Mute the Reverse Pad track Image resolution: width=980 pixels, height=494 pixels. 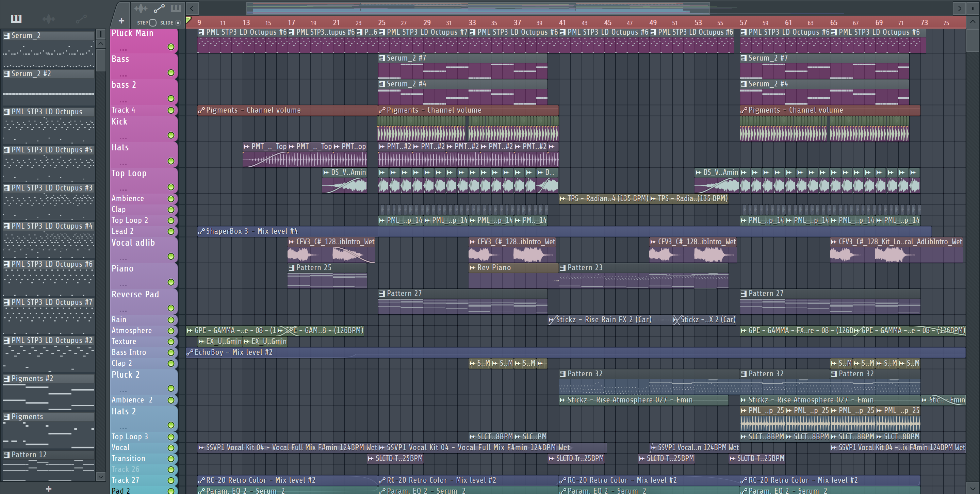point(171,308)
